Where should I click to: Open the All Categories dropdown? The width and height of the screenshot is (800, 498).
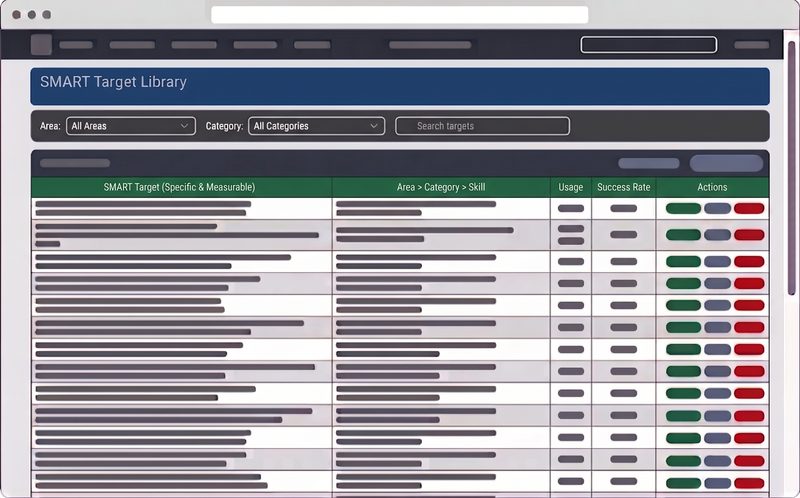point(316,126)
